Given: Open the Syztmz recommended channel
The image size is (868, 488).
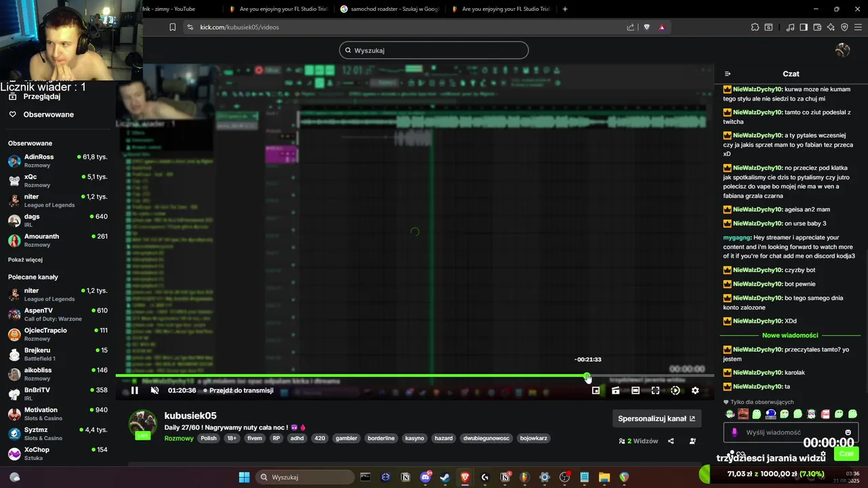Looking at the screenshot, I should pyautogui.click(x=57, y=433).
